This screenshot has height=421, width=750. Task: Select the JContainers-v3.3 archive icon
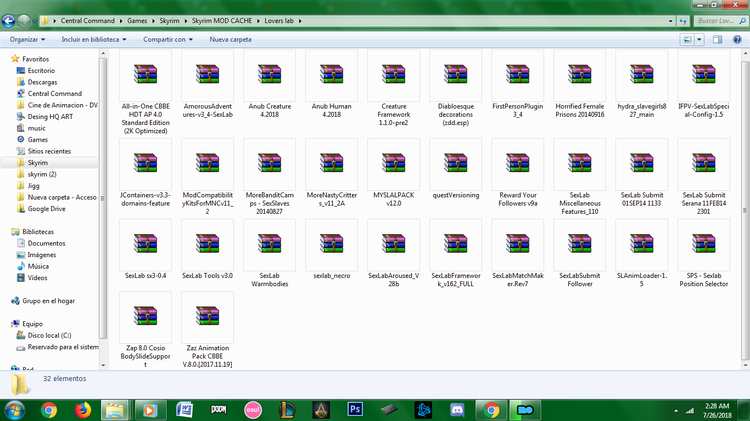(x=145, y=164)
